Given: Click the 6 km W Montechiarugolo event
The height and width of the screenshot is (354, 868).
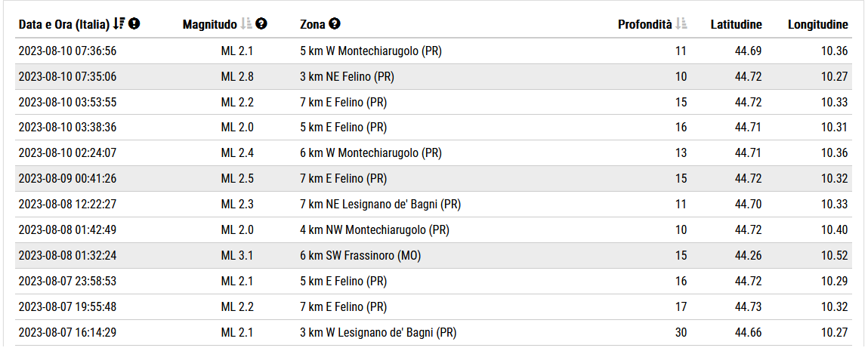Looking at the screenshot, I should (x=370, y=153).
